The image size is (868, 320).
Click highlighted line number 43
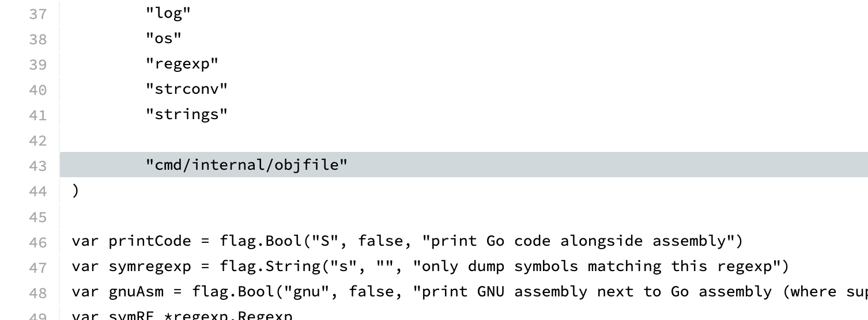tap(38, 166)
